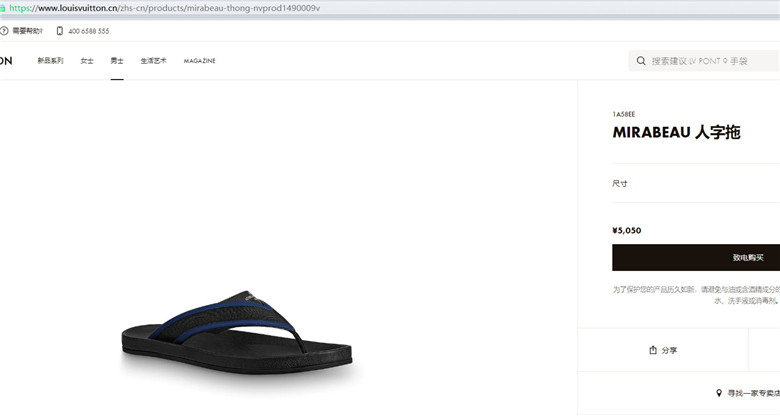Open the 男士 menu

pos(117,61)
